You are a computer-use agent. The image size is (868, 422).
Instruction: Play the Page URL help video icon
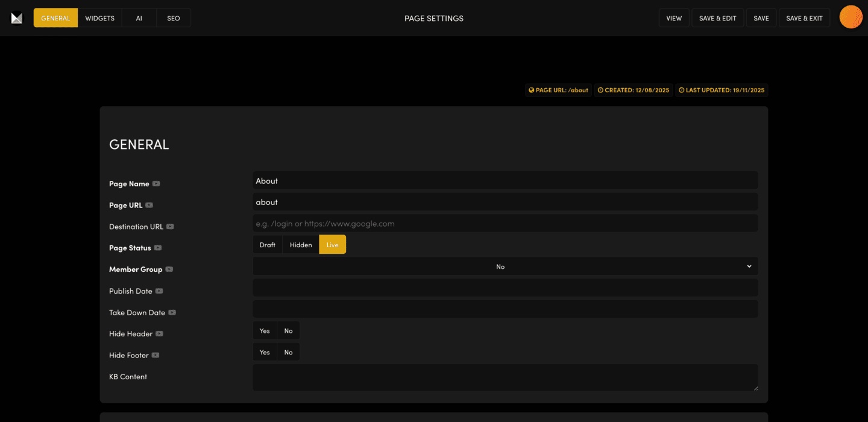149,205
